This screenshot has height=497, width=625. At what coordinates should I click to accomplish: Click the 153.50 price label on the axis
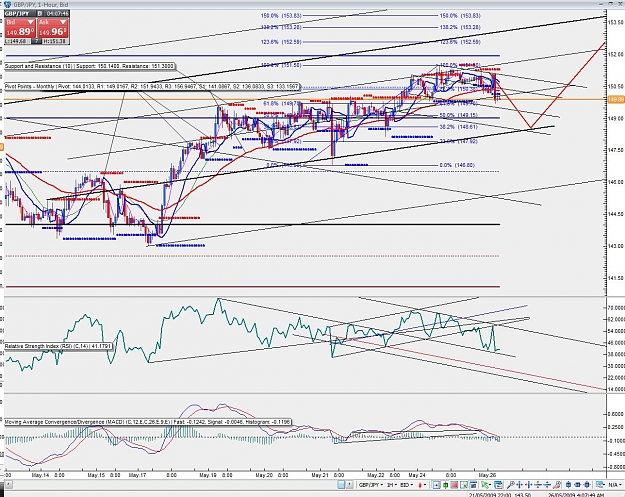click(x=615, y=22)
